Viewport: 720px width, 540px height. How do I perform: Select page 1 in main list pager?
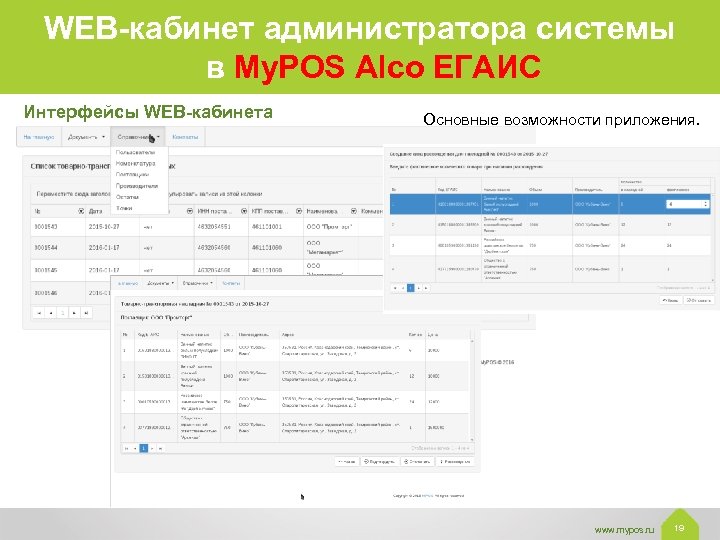coord(62,313)
